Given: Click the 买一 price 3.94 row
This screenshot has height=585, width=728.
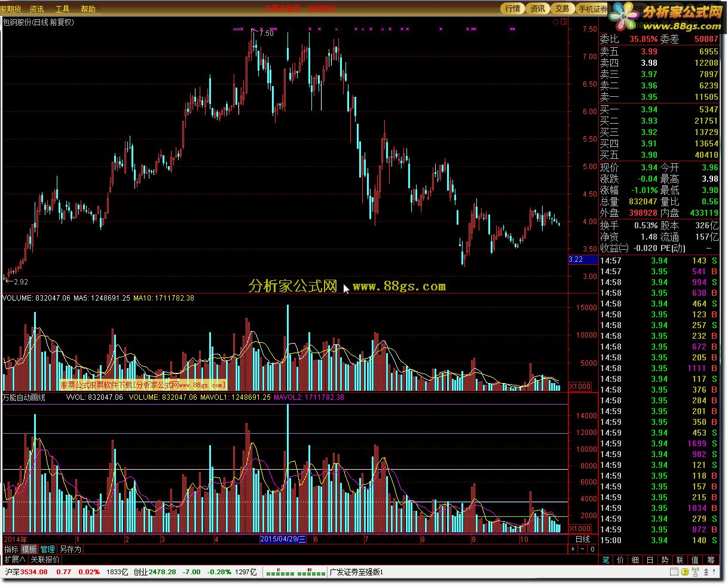Looking at the screenshot, I should coord(659,109).
